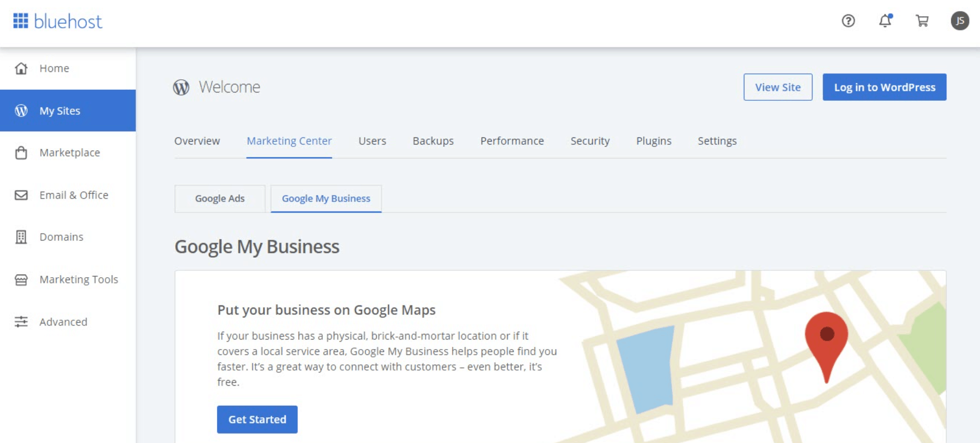The width and height of the screenshot is (980, 443).
Task: Open Marketplace from the sidebar
Action: [68, 153]
